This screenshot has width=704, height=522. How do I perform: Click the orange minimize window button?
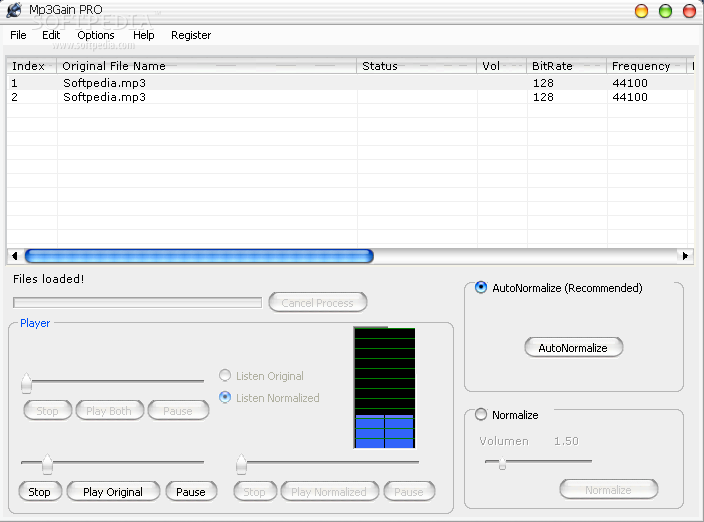(642, 11)
